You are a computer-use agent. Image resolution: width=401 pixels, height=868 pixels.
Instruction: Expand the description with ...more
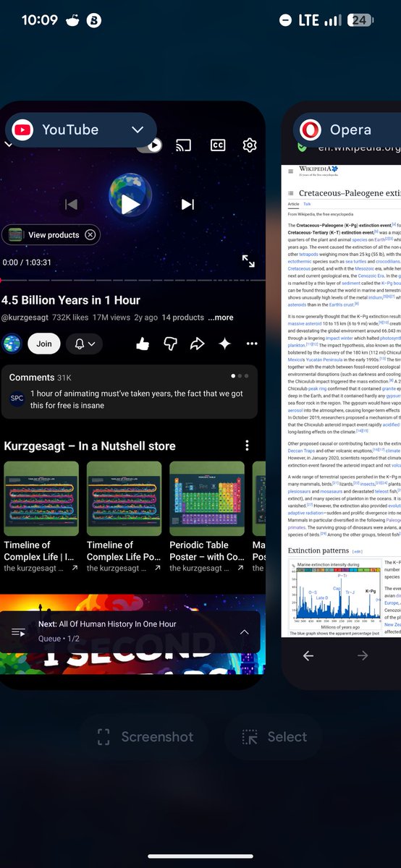221,318
